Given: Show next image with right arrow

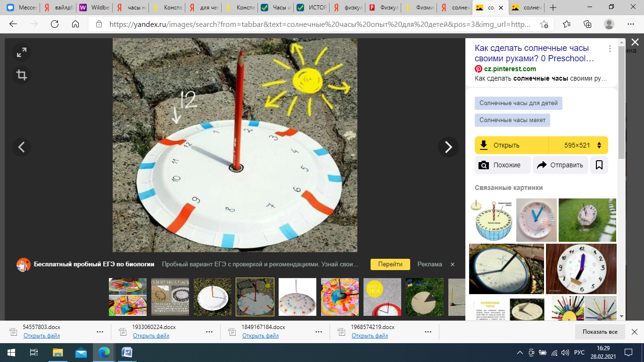Looking at the screenshot, I should [448, 147].
